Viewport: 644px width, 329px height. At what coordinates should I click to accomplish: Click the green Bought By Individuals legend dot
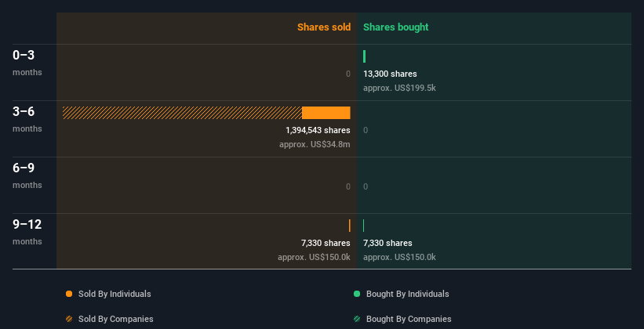coord(357,294)
